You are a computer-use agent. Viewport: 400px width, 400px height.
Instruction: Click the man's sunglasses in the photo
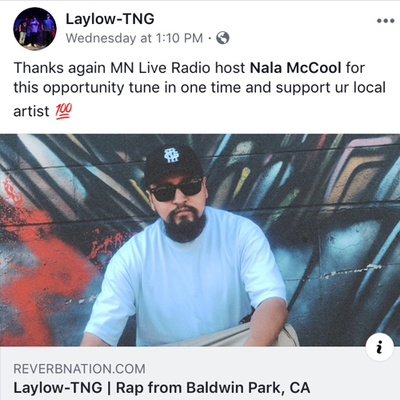click(x=176, y=190)
